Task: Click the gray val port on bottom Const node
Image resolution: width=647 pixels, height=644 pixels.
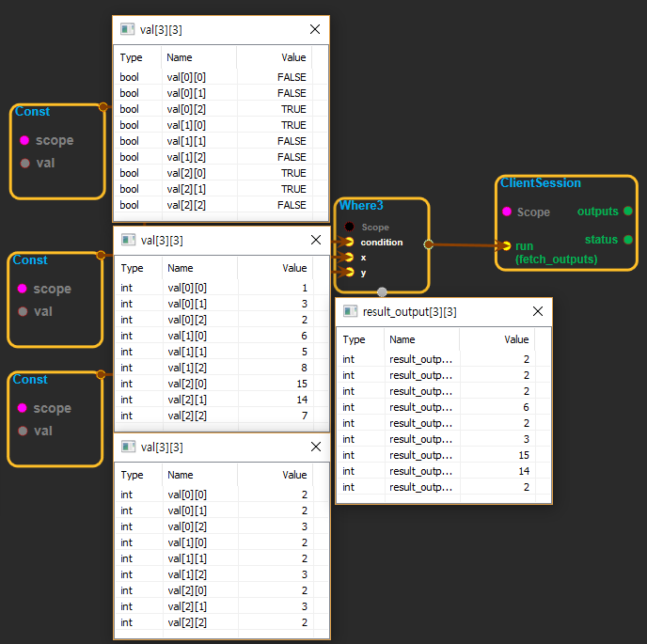Action: [x=23, y=431]
